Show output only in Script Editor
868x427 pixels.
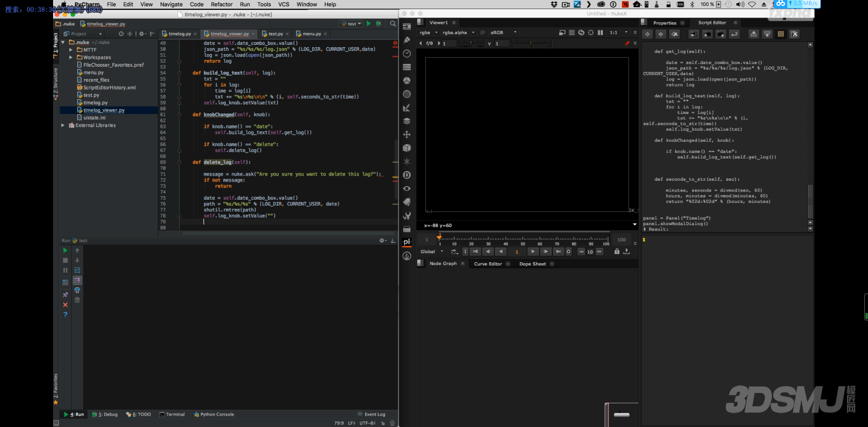click(x=767, y=34)
